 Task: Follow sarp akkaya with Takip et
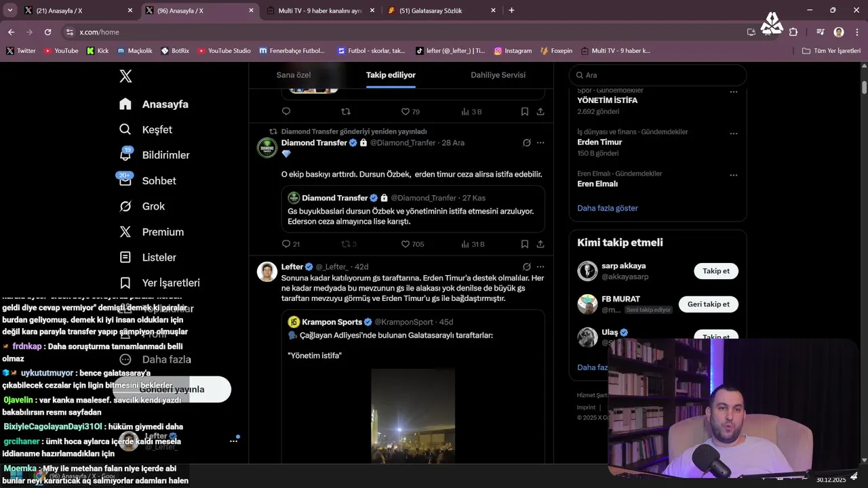[x=716, y=271]
